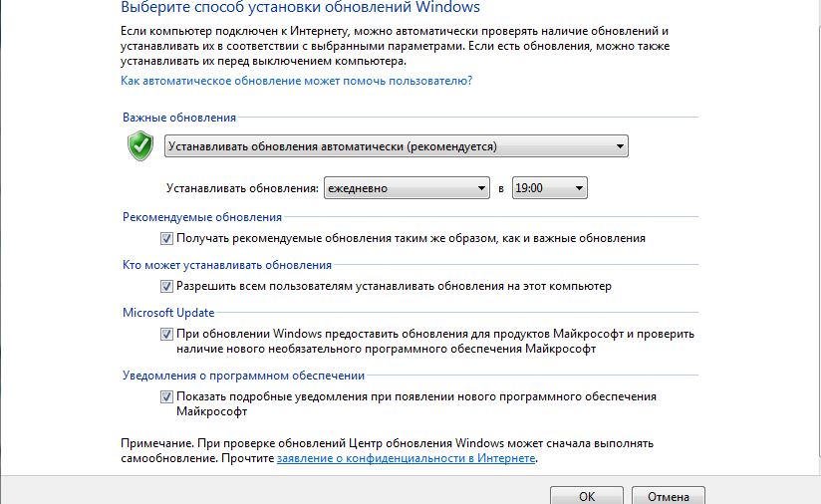Uncheck the Microsoft Update products checkbox

[166, 334]
